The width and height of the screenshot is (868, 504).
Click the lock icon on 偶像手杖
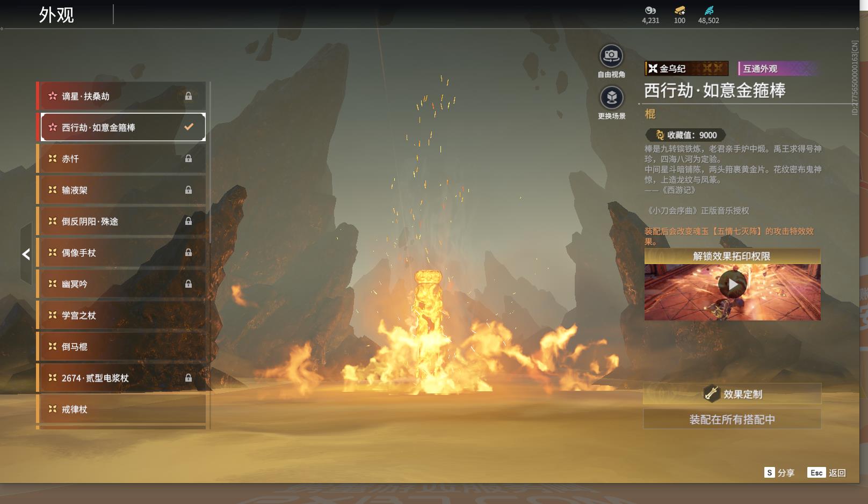(x=189, y=253)
